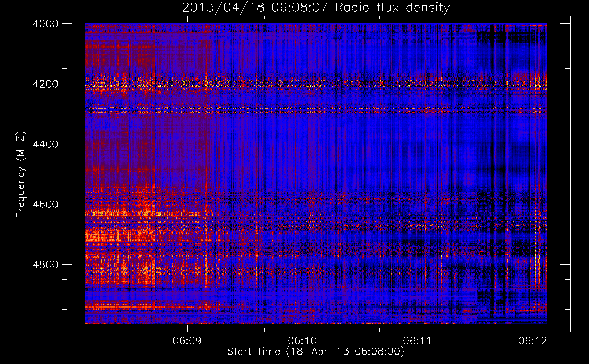
Task: Click the 4600 frequency tick label
Action: [x=46, y=204]
